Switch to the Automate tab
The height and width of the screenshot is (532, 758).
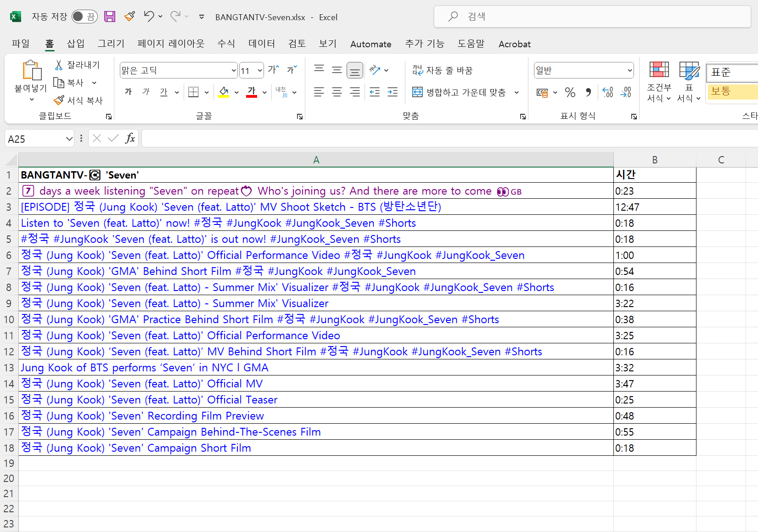point(371,44)
